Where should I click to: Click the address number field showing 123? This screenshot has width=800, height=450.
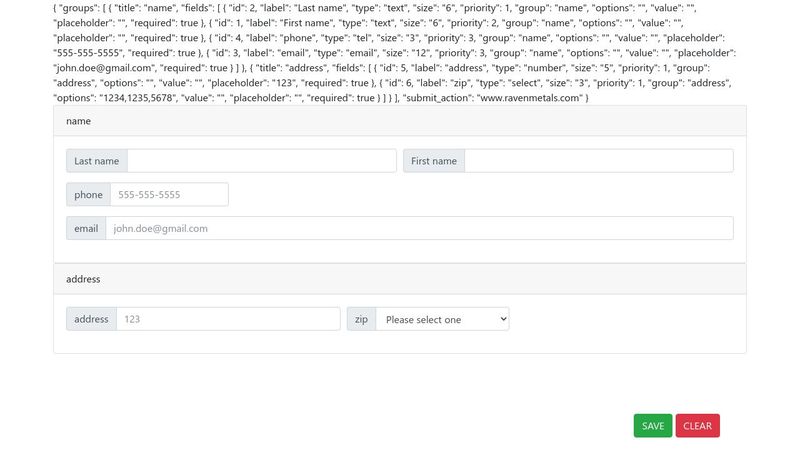pos(228,319)
